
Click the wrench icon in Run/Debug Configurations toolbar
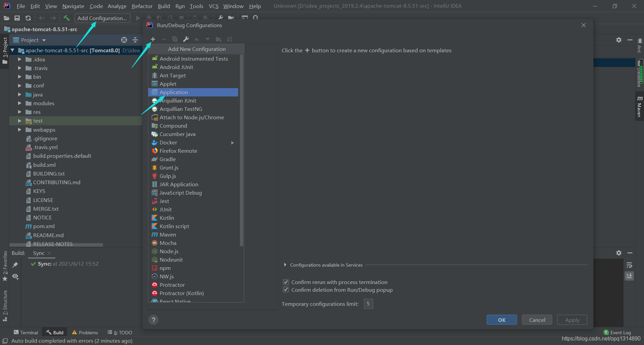coord(186,39)
